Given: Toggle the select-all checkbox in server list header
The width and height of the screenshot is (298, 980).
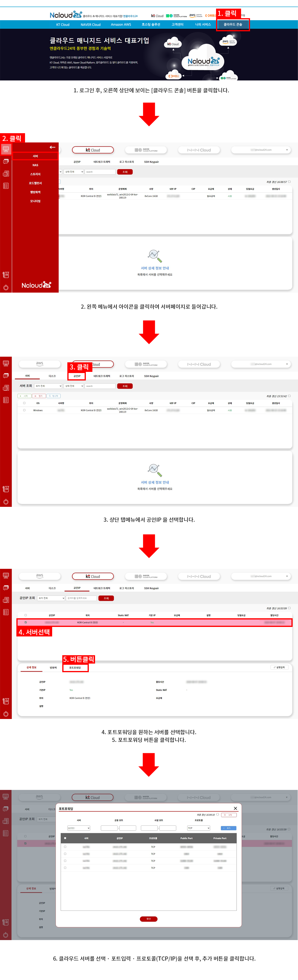Looking at the screenshot, I should click(24, 403).
